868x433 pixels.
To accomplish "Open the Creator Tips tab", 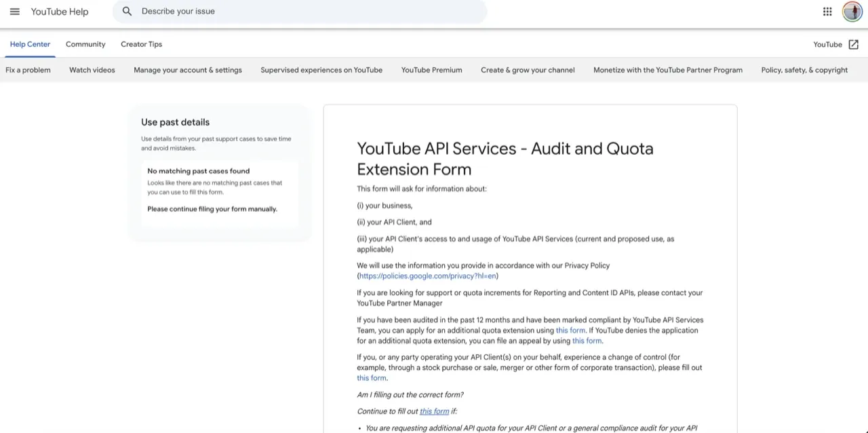I will coord(141,44).
